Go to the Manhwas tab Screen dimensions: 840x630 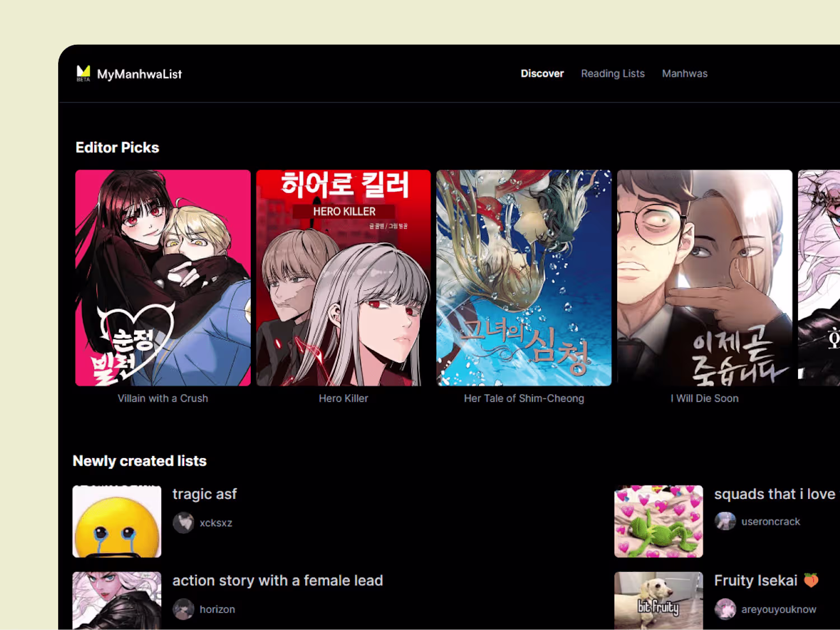coord(684,73)
